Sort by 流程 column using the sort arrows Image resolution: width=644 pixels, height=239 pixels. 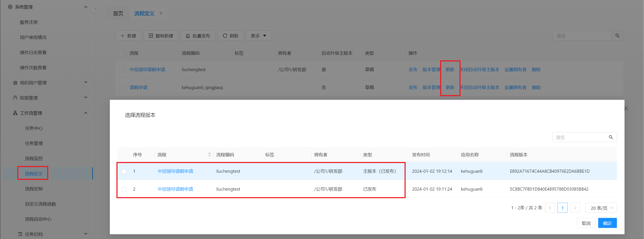point(209,155)
